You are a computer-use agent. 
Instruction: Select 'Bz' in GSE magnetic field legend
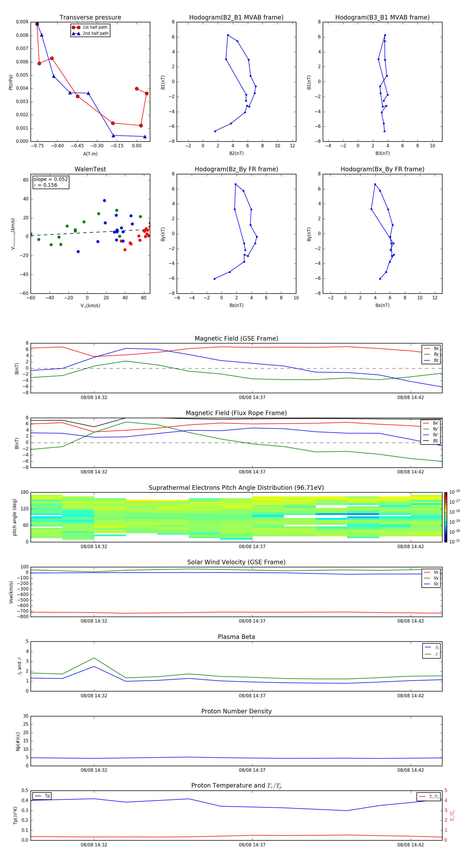[431, 360]
